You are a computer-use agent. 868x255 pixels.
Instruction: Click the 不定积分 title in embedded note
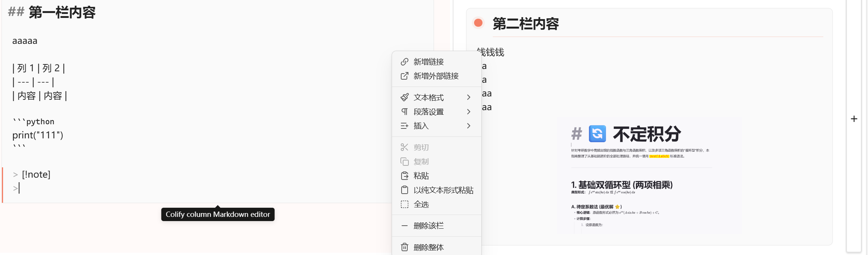pos(647,134)
